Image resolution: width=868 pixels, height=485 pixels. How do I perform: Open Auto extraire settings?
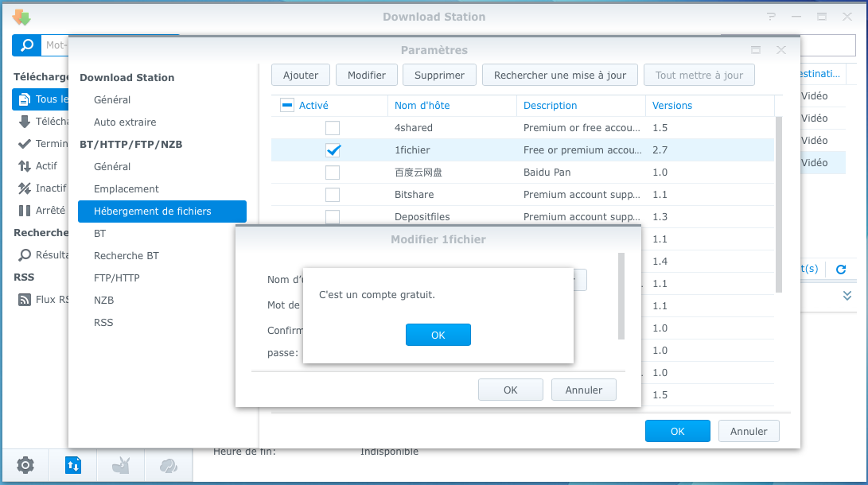point(125,122)
